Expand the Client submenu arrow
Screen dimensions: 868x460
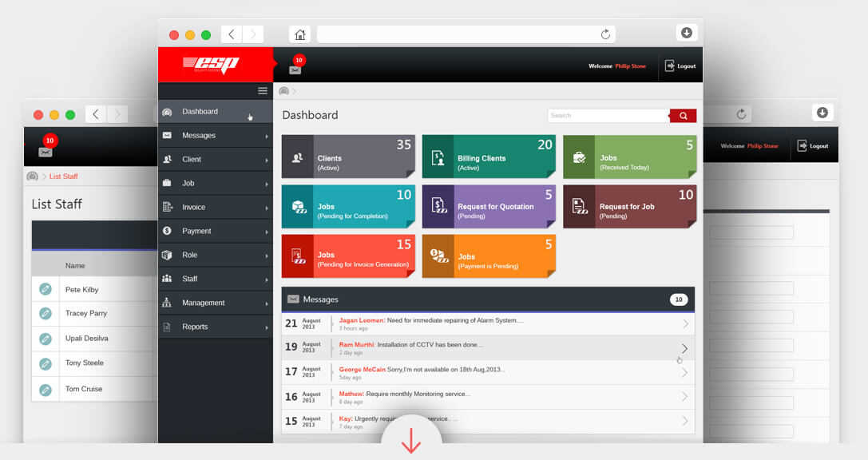click(x=266, y=160)
